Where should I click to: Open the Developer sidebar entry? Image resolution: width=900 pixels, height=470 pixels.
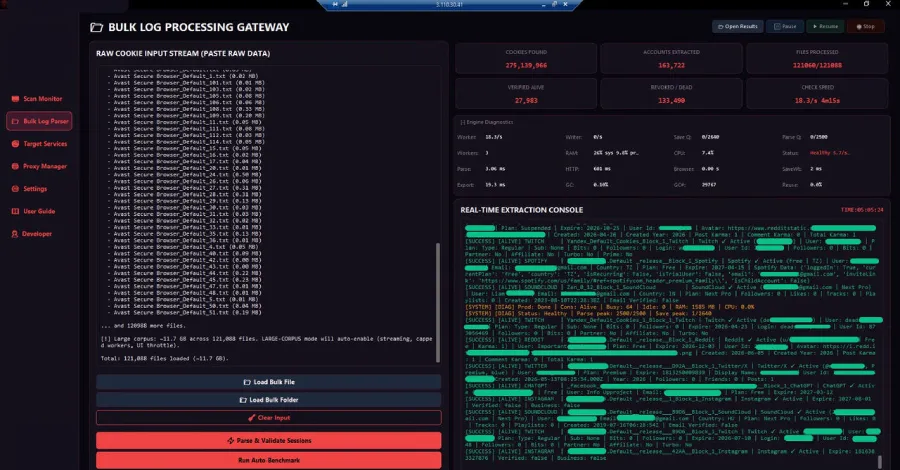[32, 234]
